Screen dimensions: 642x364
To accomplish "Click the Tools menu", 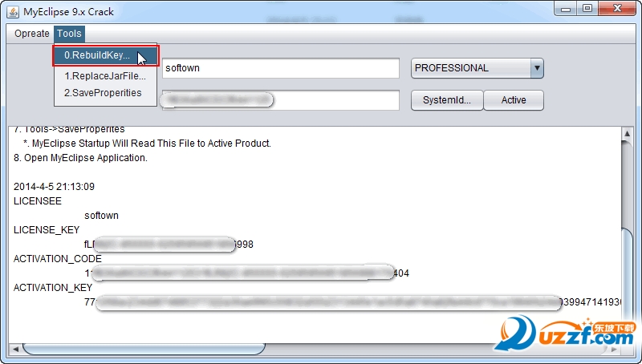I will tap(69, 34).
